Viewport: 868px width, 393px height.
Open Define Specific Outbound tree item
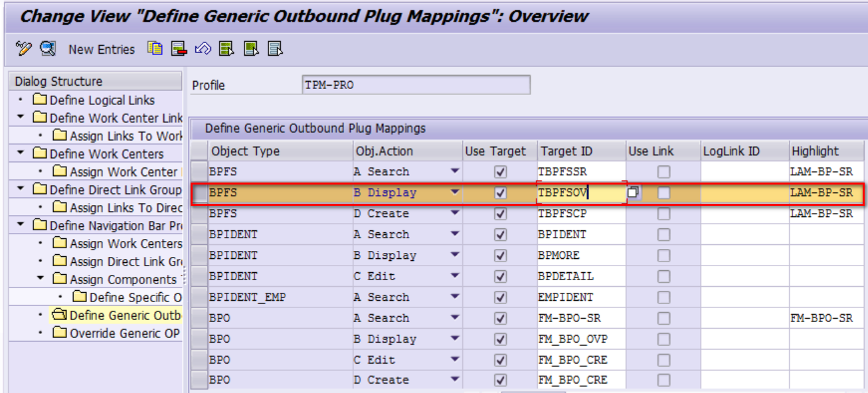coord(135,297)
